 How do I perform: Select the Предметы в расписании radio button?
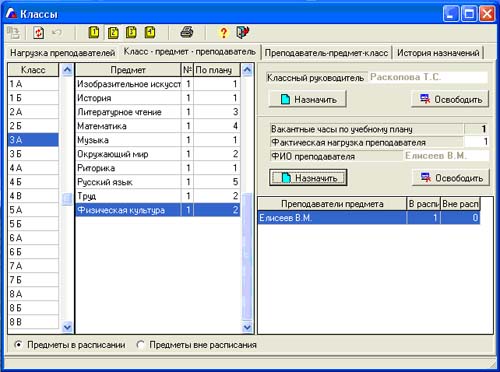point(18,345)
